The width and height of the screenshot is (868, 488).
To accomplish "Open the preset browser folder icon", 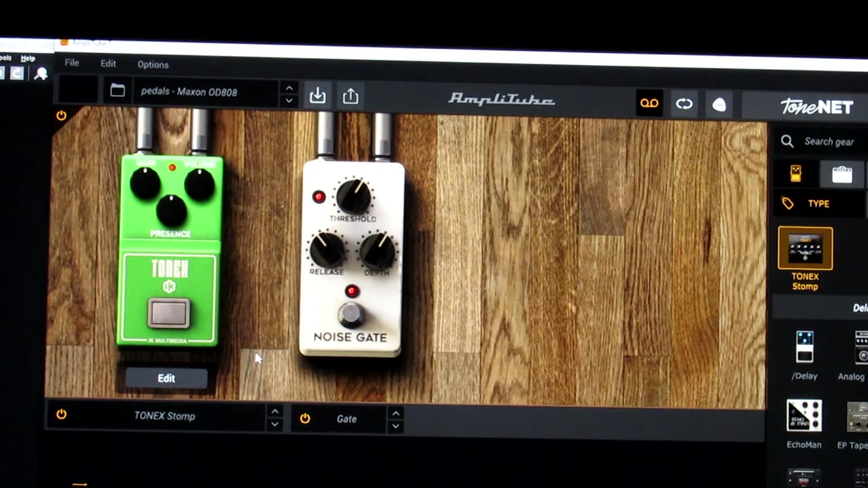I will 117,90.
